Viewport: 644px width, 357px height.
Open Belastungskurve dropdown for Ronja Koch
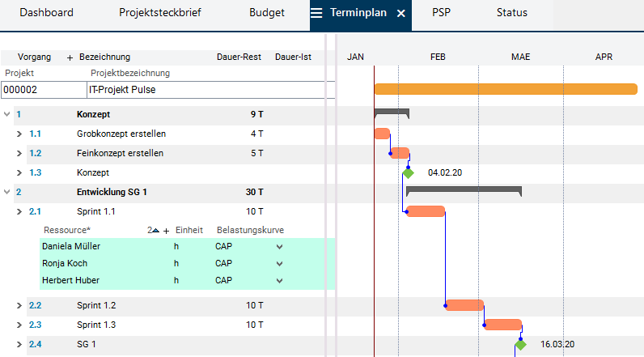[280, 264]
